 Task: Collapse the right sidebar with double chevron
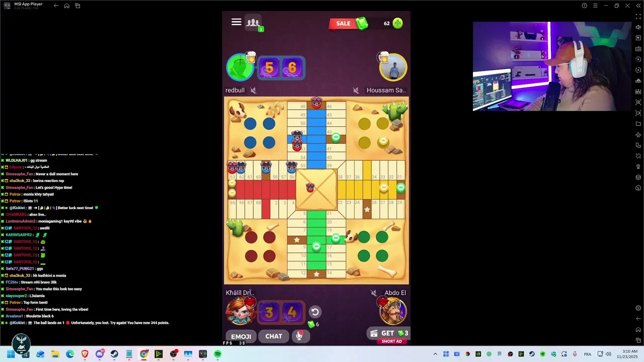(638, 6)
